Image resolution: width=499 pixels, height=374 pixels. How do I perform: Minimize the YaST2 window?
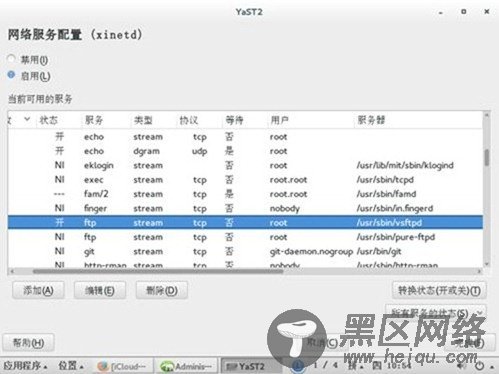(x=441, y=12)
